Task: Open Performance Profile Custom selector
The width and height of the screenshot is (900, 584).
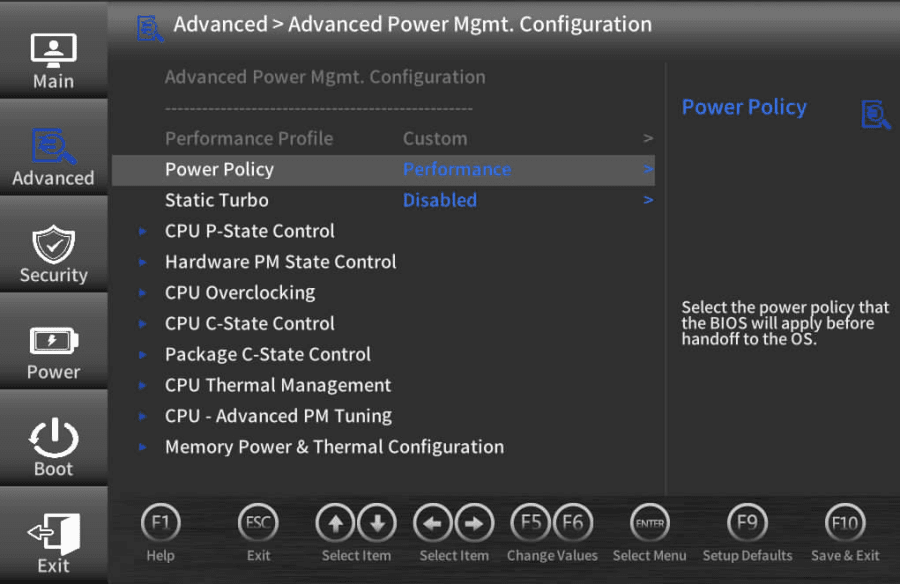Action: click(435, 138)
